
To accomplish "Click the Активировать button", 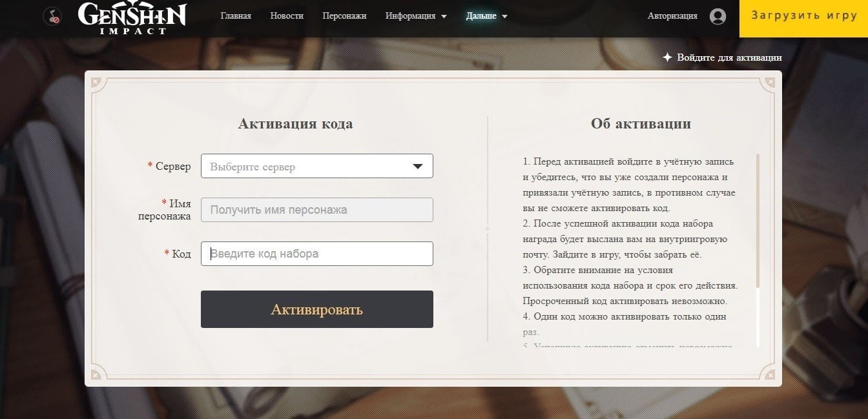I will pos(317,309).
